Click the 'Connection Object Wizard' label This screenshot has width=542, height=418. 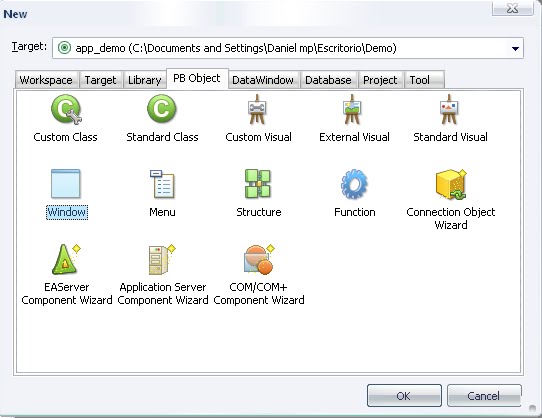[451, 219]
